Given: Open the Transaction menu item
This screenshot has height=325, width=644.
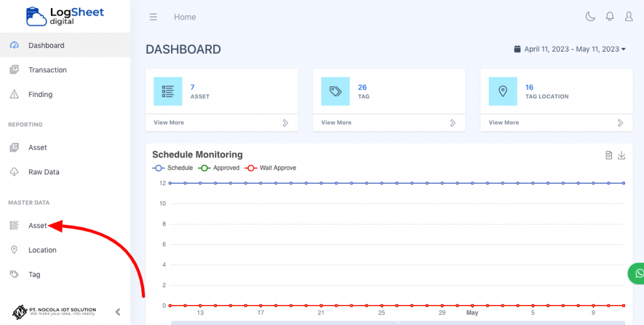Looking at the screenshot, I should (65, 70).
